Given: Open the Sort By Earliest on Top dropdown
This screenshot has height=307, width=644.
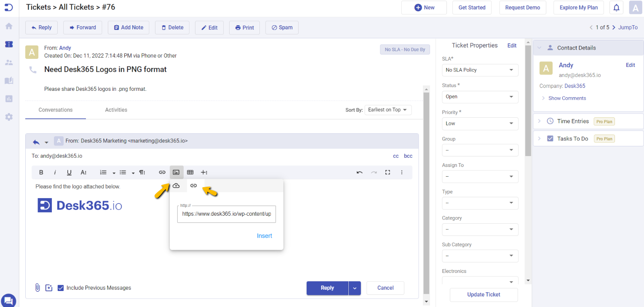Looking at the screenshot, I should click(x=388, y=110).
